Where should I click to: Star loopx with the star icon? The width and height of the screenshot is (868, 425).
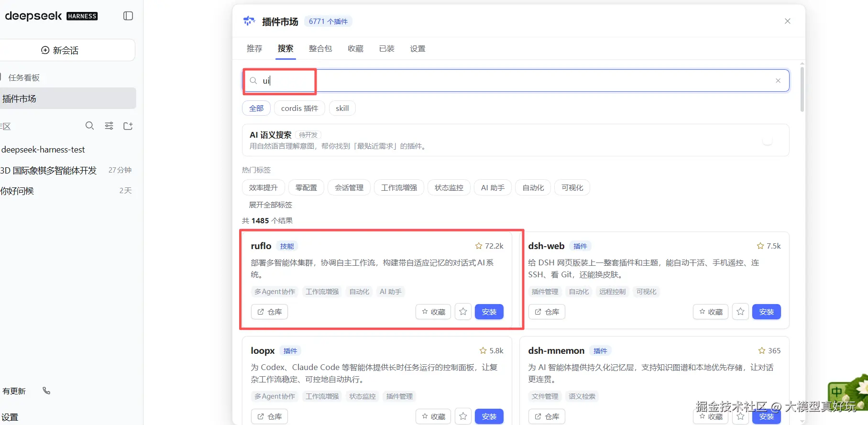pos(463,416)
